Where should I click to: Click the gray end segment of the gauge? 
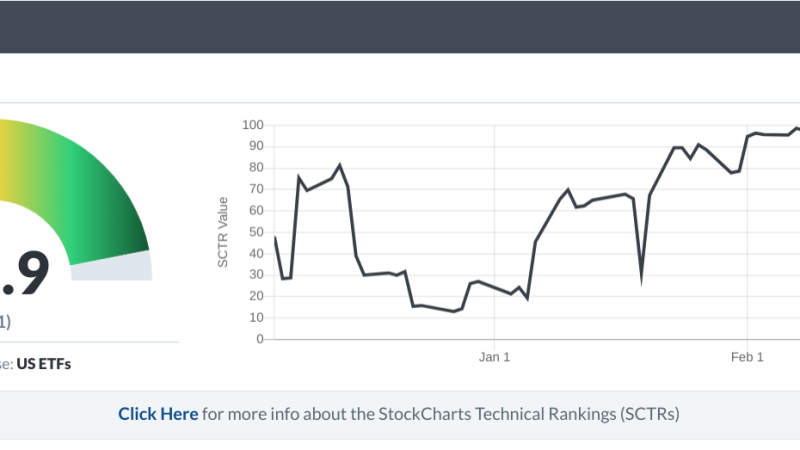click(x=112, y=266)
